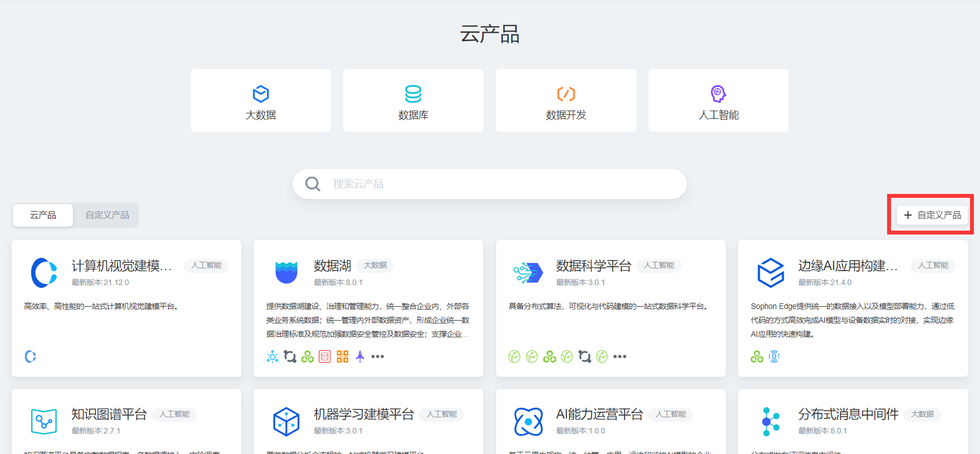Open the 数据湖 product title
The width and height of the screenshot is (980, 454).
(333, 266)
